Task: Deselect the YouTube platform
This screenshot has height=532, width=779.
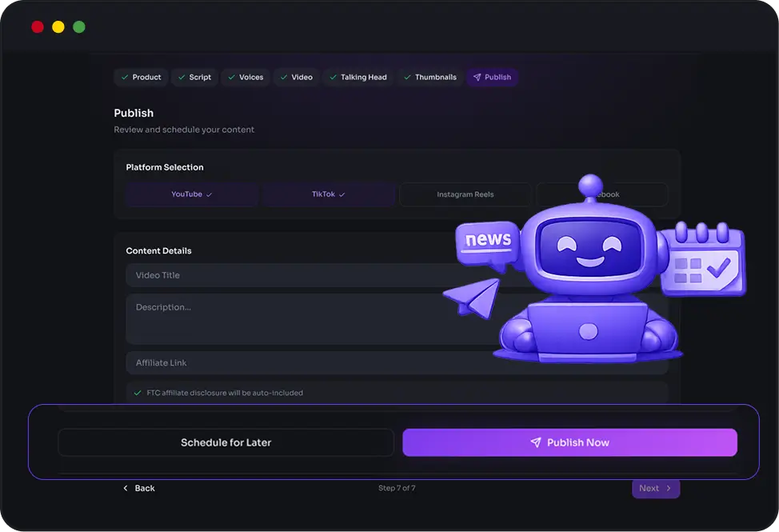Action: click(192, 194)
